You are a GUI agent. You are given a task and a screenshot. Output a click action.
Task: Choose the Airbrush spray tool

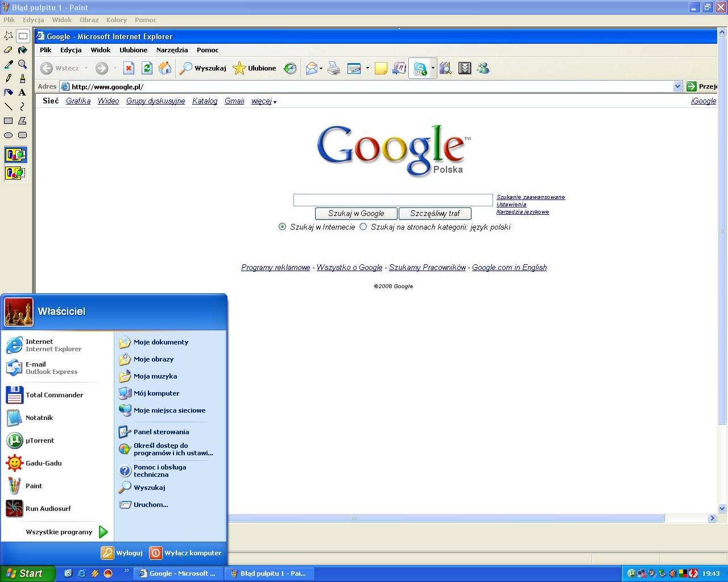9,92
